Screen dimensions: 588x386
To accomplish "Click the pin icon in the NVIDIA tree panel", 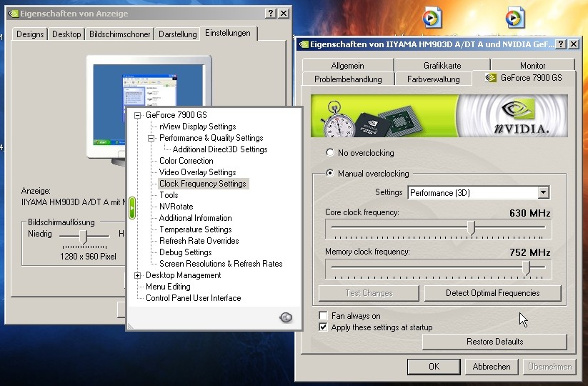I will [286, 317].
